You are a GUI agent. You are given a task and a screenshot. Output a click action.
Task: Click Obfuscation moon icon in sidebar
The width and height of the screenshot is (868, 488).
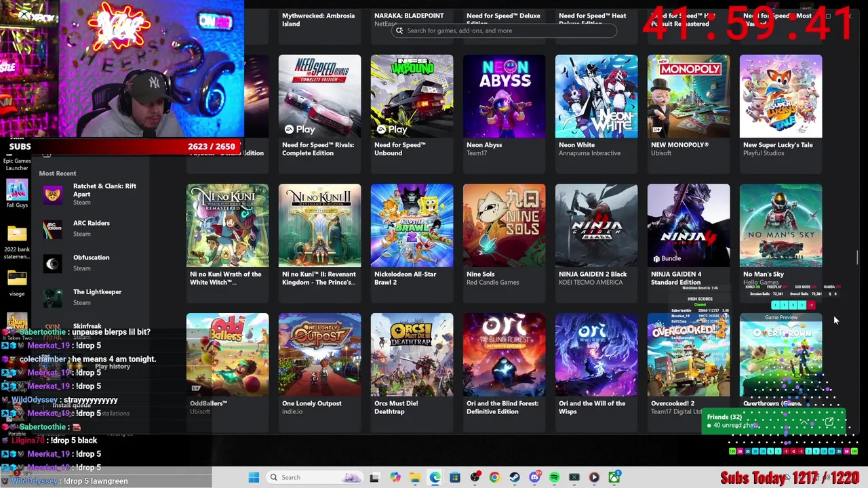point(53,263)
